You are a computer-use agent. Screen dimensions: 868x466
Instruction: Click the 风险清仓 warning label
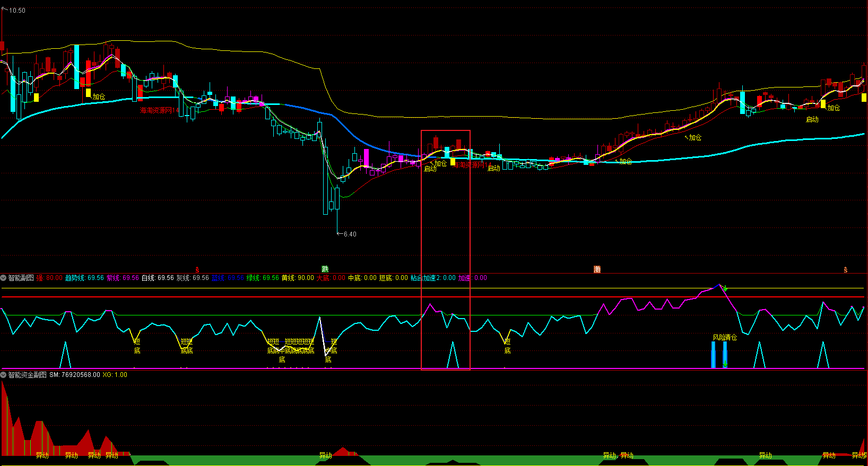[725, 337]
